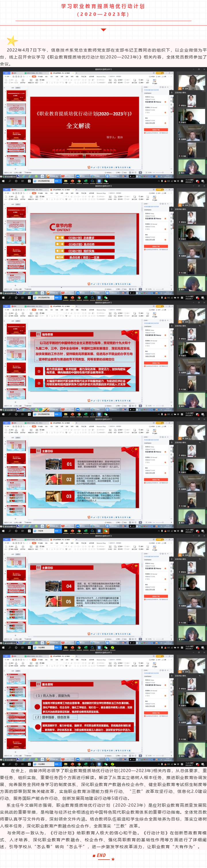Click the red flag icon on the 指导思想 slide

[135, 333]
